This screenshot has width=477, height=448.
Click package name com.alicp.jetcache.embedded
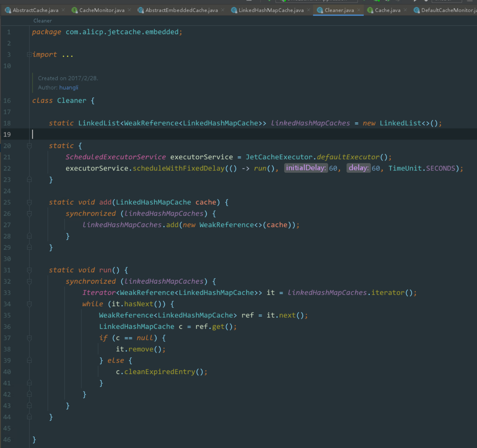122,32
